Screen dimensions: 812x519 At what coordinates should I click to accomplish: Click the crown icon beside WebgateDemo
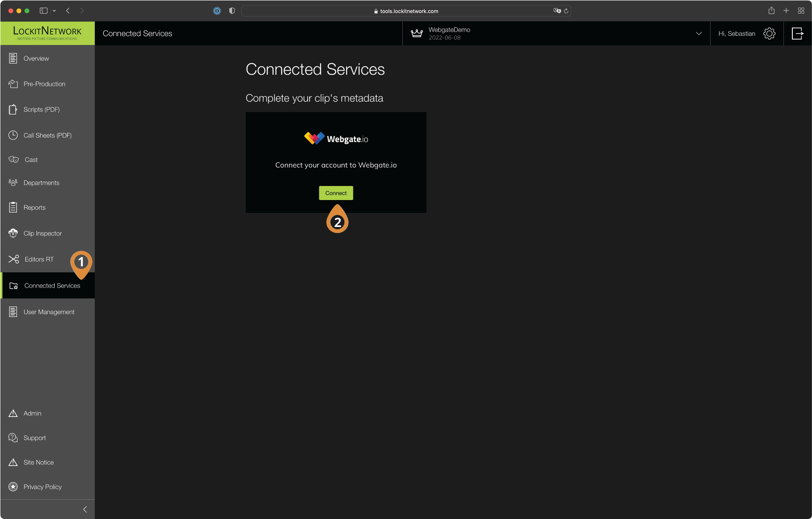click(416, 33)
